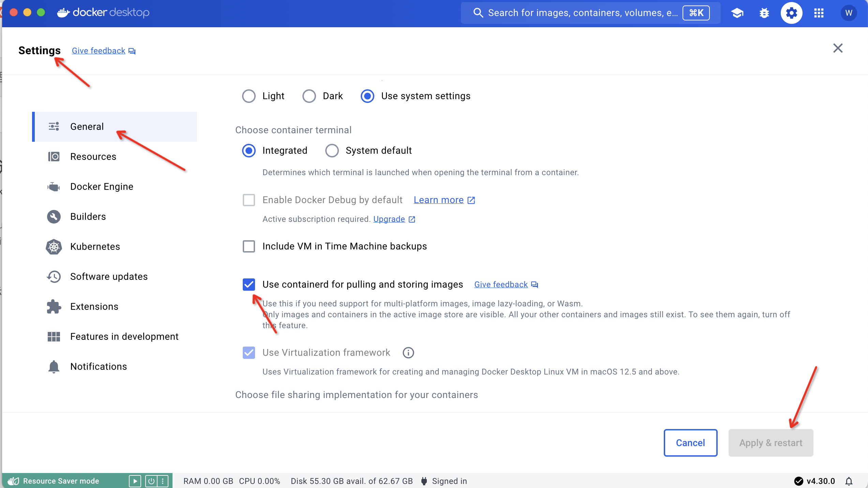Select System default container terminal

[331, 150]
